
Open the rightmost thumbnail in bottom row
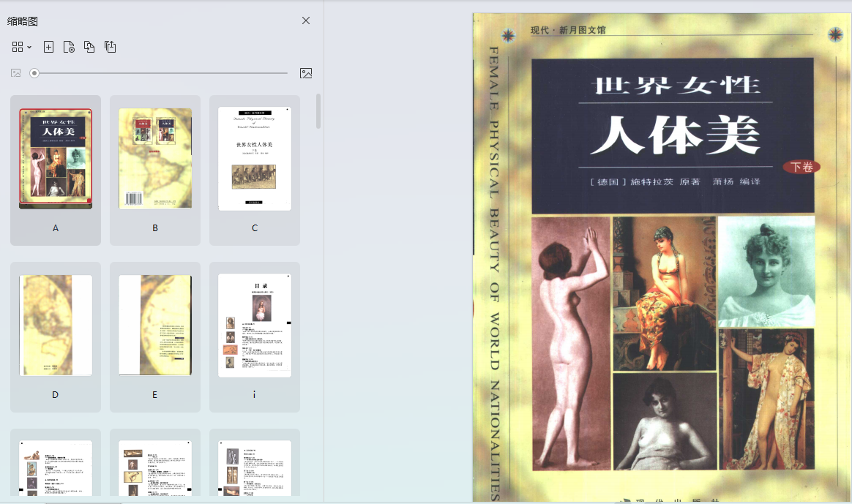click(x=255, y=468)
